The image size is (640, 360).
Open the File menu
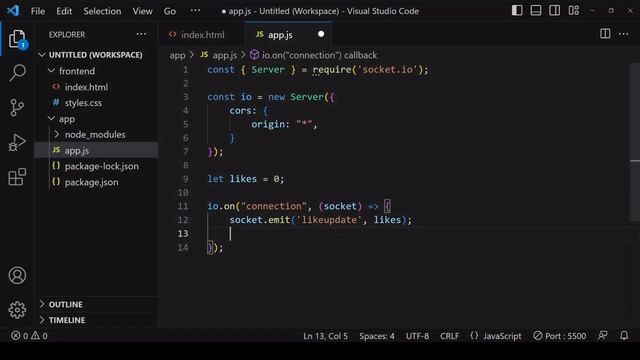coord(38,11)
